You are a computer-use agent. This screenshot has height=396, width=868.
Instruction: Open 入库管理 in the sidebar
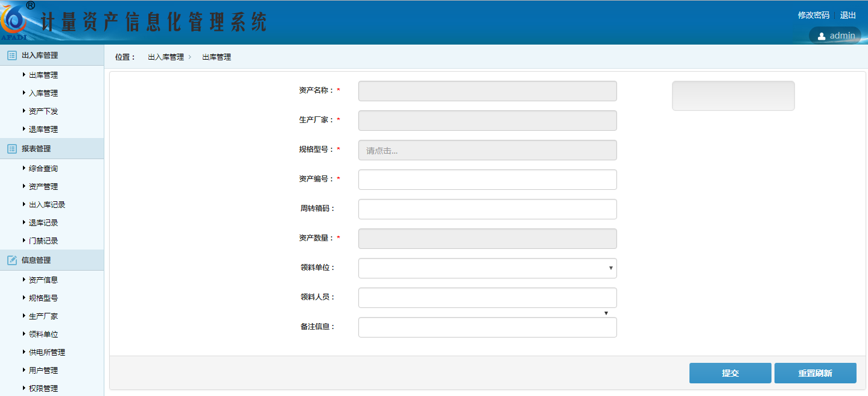coord(43,93)
